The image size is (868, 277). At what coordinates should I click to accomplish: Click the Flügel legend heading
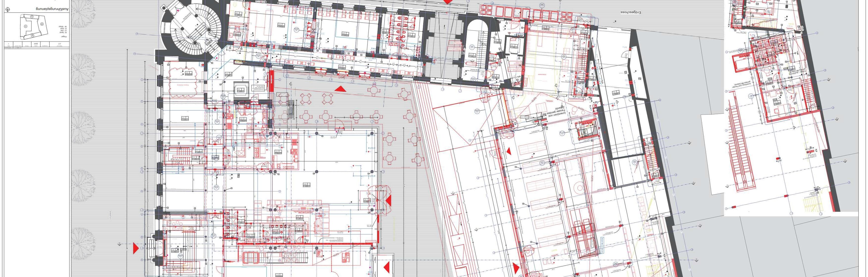pyautogui.click(x=64, y=37)
